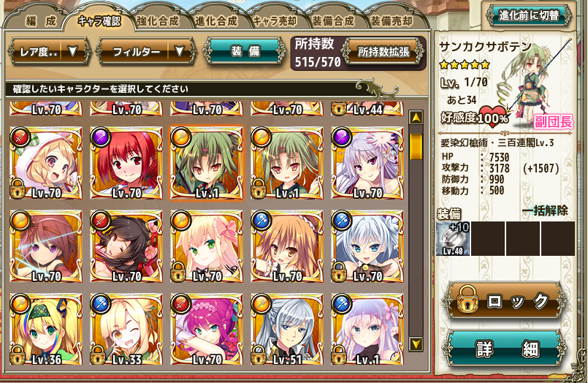Toggle 進化前に切替 evolution view switch
588x383 pixels.
pyautogui.click(x=529, y=15)
